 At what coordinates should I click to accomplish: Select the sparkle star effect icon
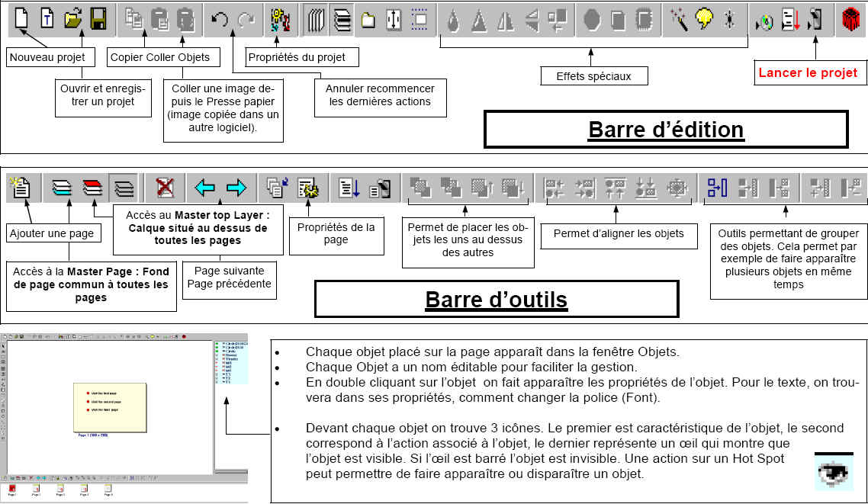click(x=730, y=19)
